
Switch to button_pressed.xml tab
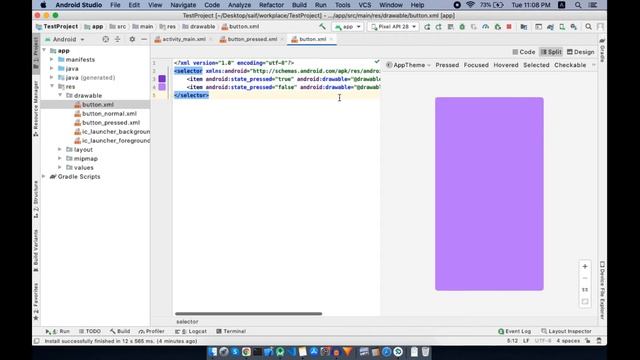coord(251,39)
